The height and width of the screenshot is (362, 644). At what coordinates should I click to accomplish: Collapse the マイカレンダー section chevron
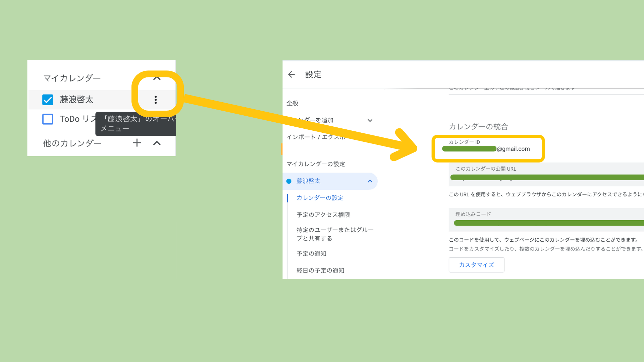[x=157, y=78]
